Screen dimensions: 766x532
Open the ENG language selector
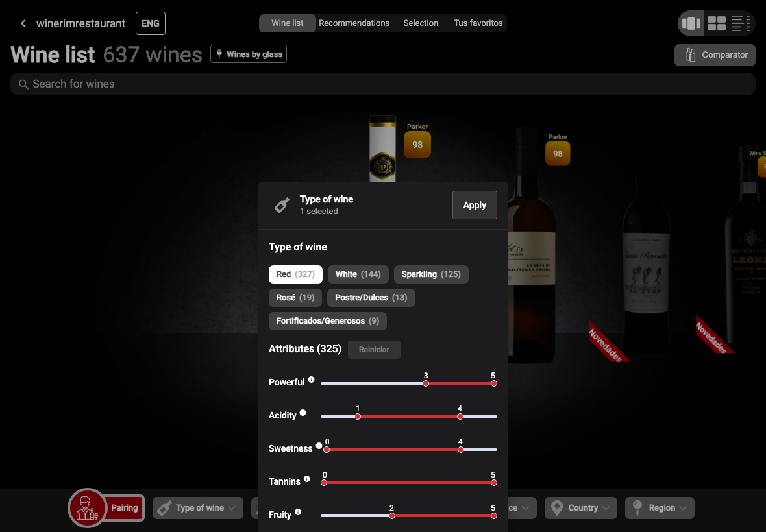(x=151, y=23)
